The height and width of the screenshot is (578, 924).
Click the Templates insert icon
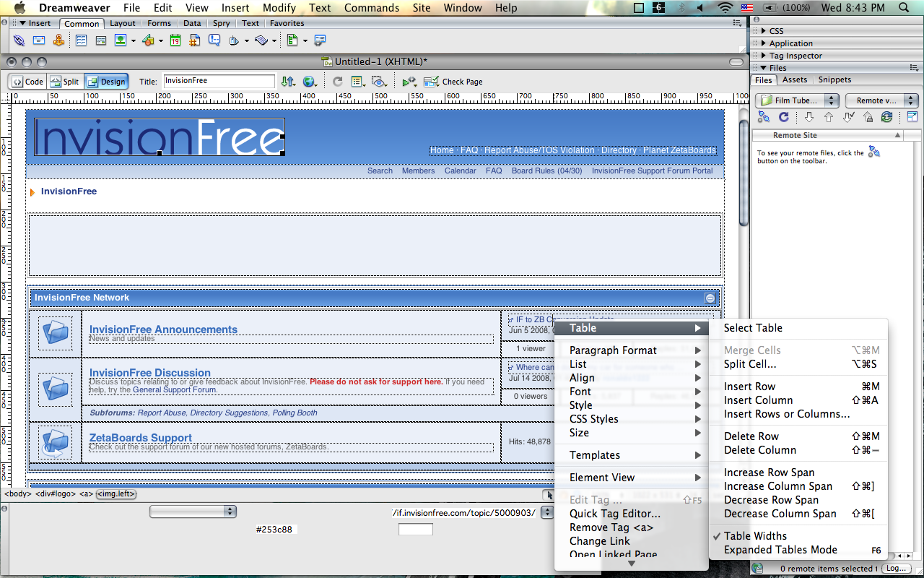pyautogui.click(x=292, y=40)
